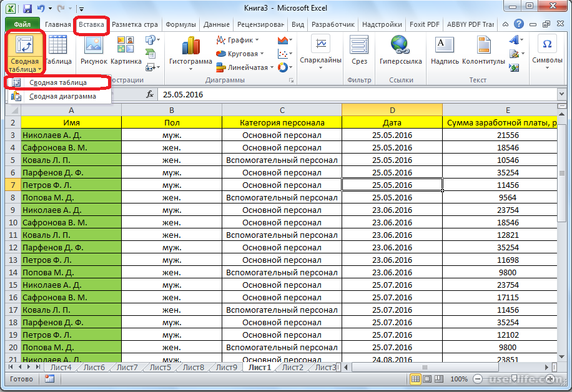This screenshot has height=392, width=572.
Task: Click the signature line icon
Action: click(x=515, y=54)
